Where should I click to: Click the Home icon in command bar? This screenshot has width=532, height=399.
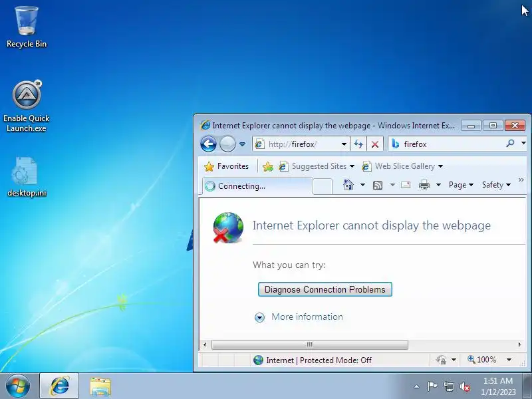click(348, 185)
